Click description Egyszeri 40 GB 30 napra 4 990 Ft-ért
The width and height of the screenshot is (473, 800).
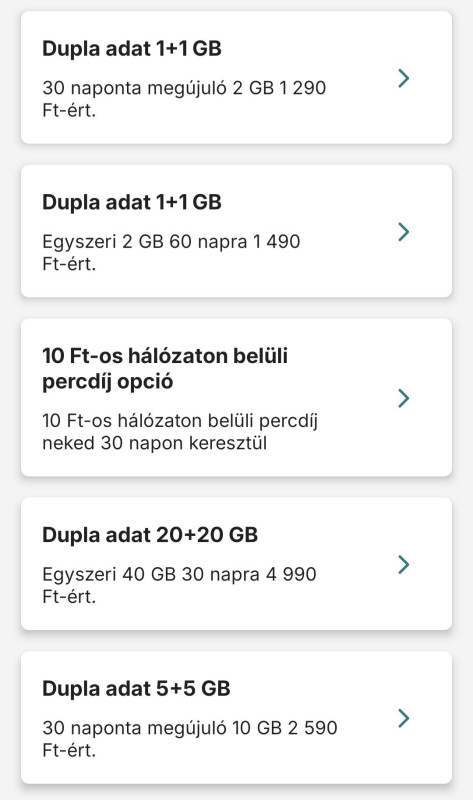(179, 585)
